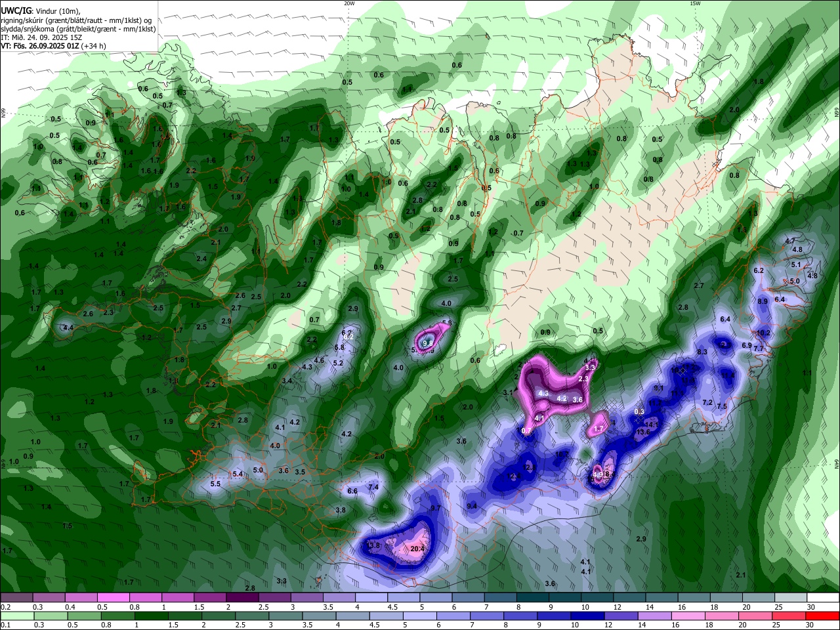Click the 'VT: Fös. 26.09.2025 01Z' valid time line
840x630 pixels.
point(53,46)
